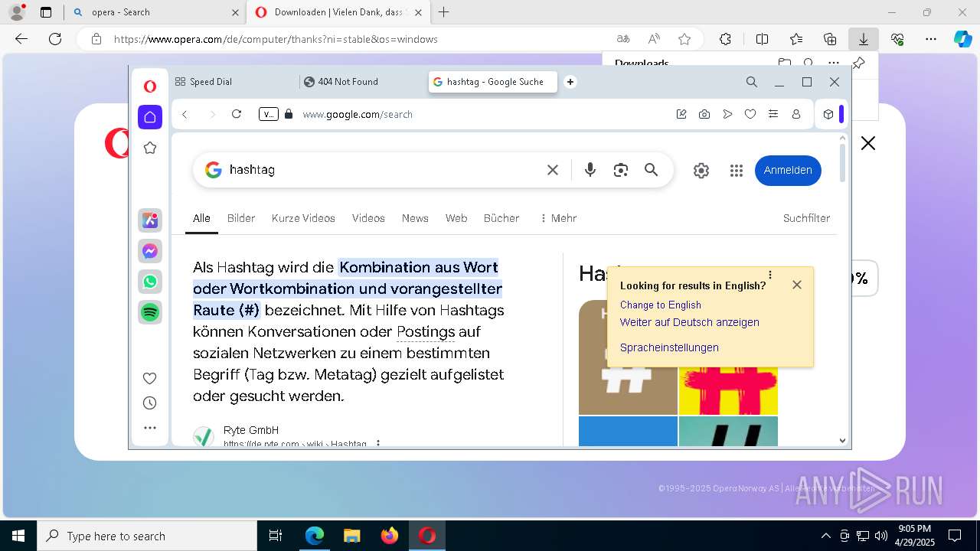Search by image with Google Lens
The width and height of the screenshot is (980, 551).
[621, 170]
